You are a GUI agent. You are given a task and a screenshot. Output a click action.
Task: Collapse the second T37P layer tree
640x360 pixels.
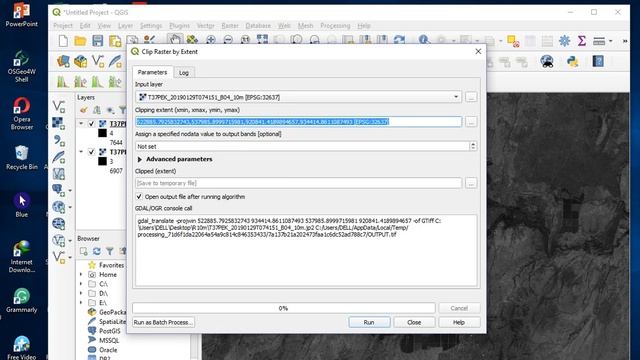(x=81, y=152)
